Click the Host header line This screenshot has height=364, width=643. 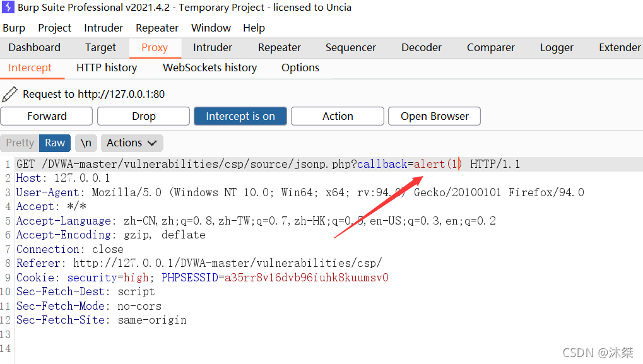coord(63,179)
